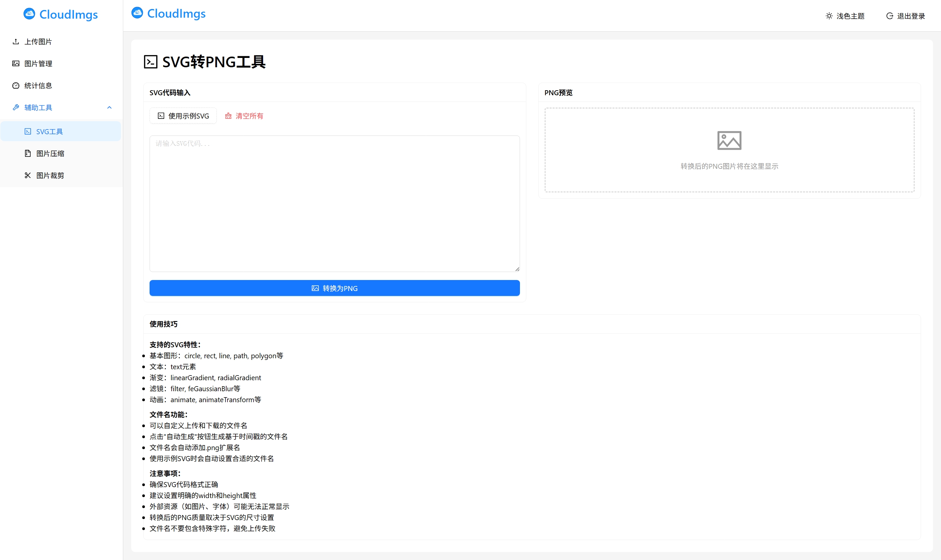Click the file icon beside 图片压缩
Image resolution: width=941 pixels, height=560 pixels.
(x=28, y=153)
